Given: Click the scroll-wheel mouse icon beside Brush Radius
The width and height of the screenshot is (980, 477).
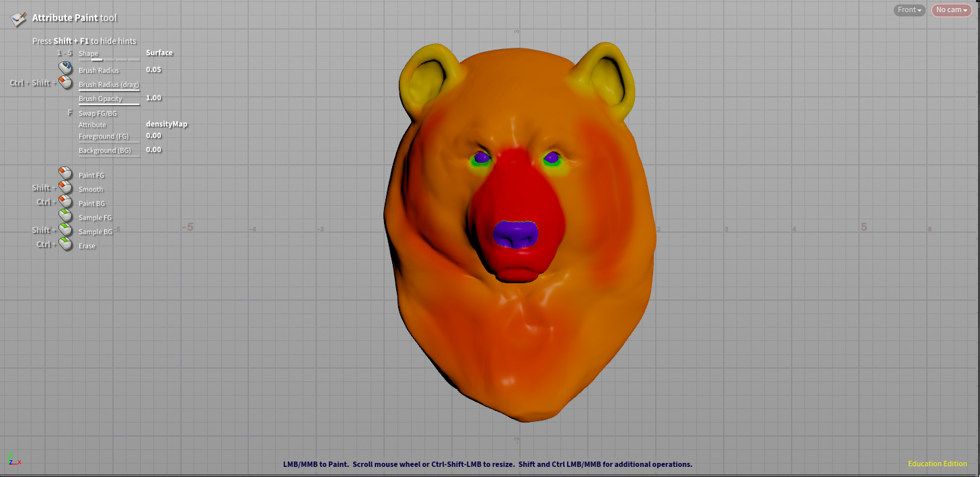Looking at the screenshot, I should [65, 69].
